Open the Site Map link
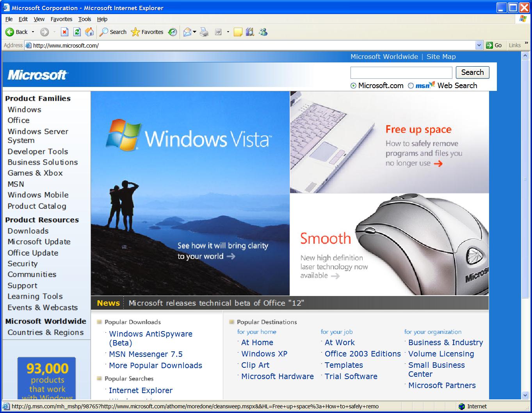The height and width of the screenshot is (413, 532). pyautogui.click(x=441, y=57)
